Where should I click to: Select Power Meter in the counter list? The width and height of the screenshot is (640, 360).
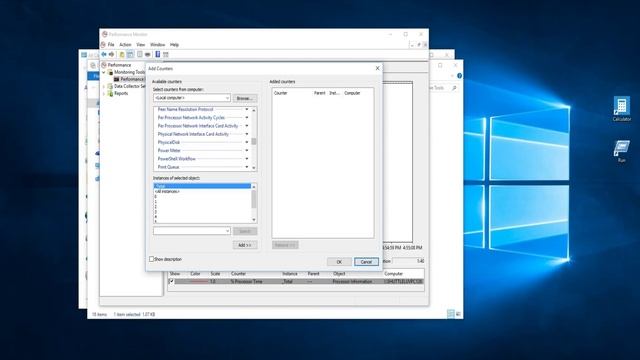tap(169, 150)
